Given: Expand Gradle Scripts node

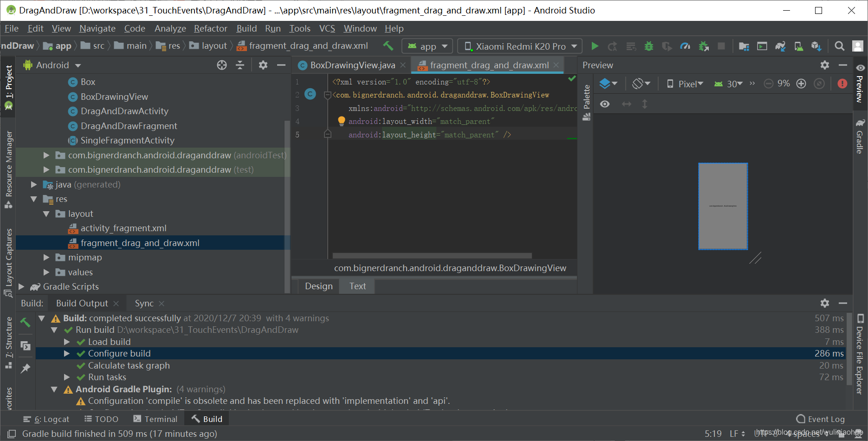Looking at the screenshot, I should 21,286.
